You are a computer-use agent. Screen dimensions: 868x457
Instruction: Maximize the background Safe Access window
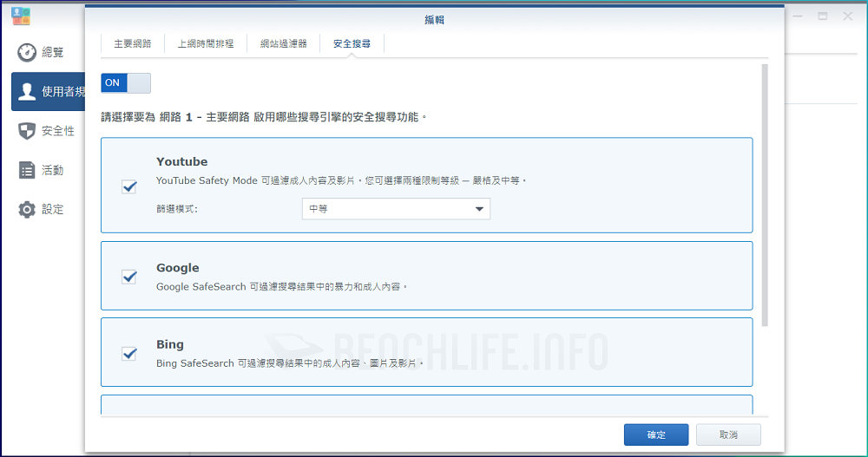823,16
